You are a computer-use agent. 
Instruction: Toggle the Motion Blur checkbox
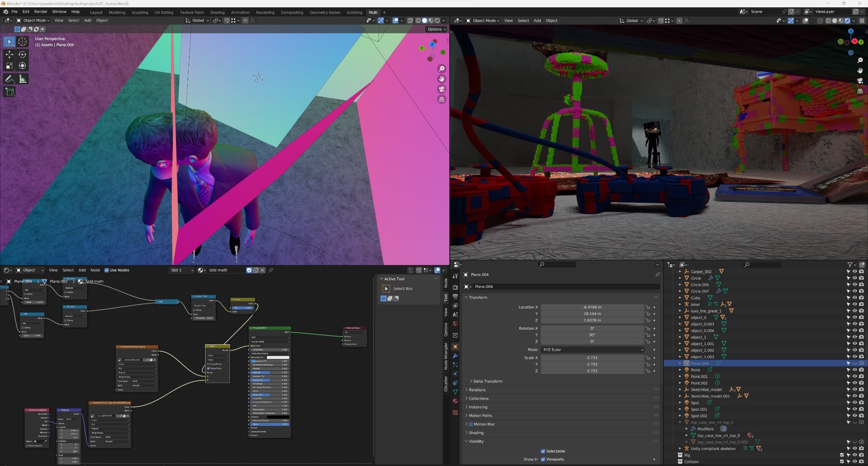coord(471,424)
